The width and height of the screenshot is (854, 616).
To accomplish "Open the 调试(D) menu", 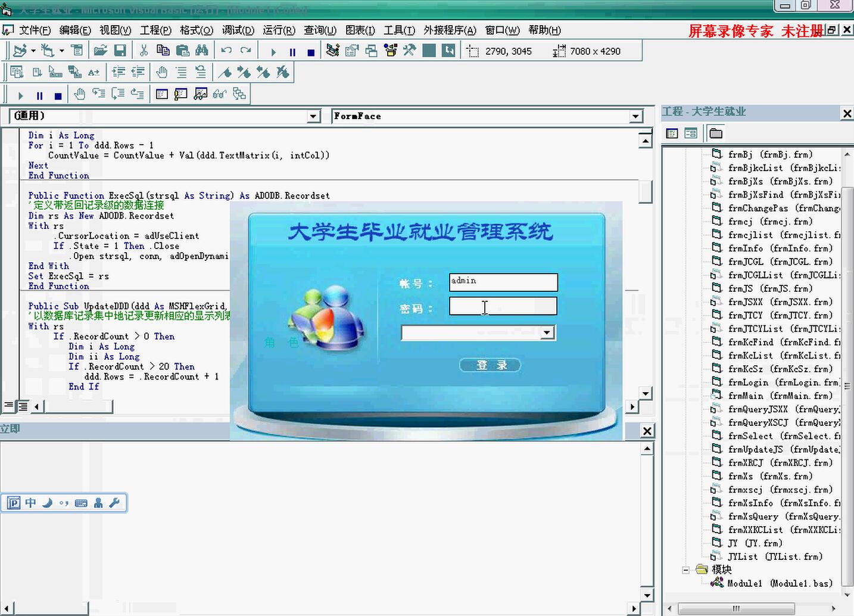I will tap(238, 30).
